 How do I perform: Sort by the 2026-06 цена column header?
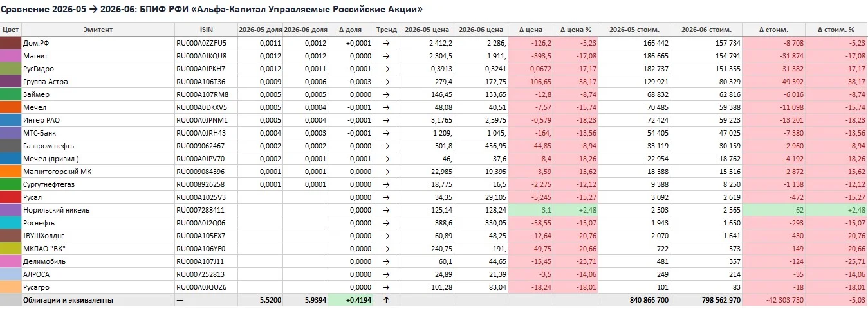(x=481, y=30)
